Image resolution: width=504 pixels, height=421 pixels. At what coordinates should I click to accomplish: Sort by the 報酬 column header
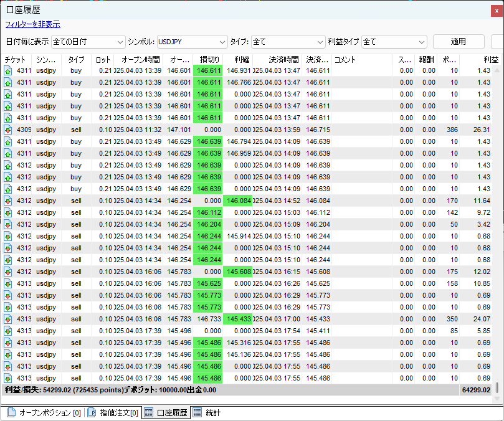pos(426,59)
